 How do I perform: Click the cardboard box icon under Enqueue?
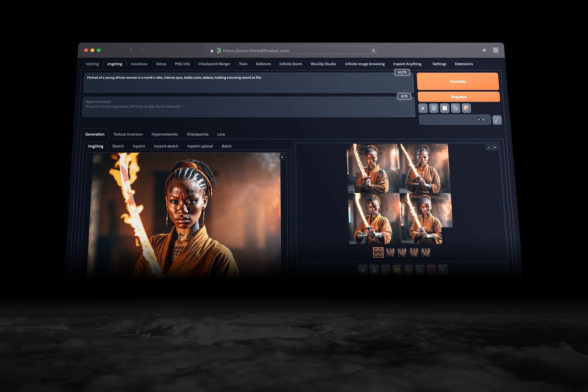[x=466, y=108]
